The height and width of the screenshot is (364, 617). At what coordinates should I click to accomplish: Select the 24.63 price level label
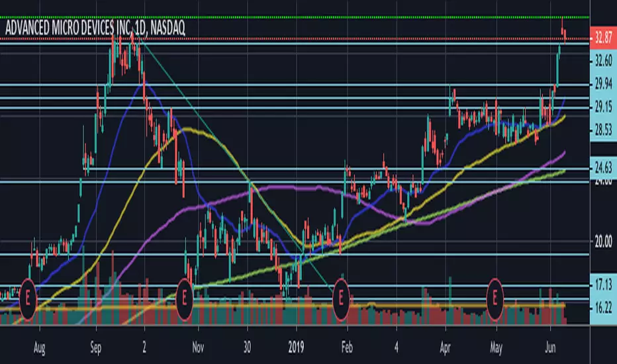603,168
